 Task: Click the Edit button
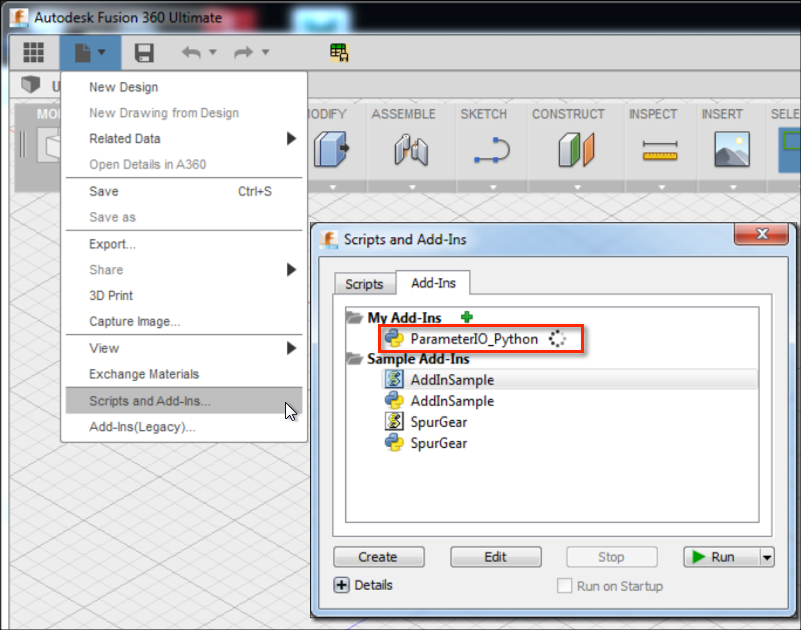(x=495, y=557)
